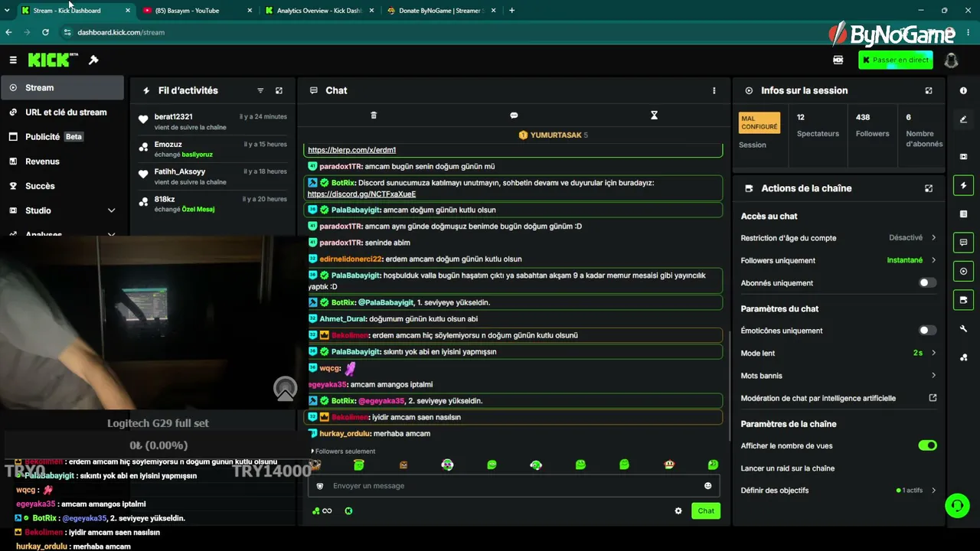This screenshot has width=980, height=551.
Task: Open the blerp.com/x/erdm1 link
Action: tap(351, 150)
